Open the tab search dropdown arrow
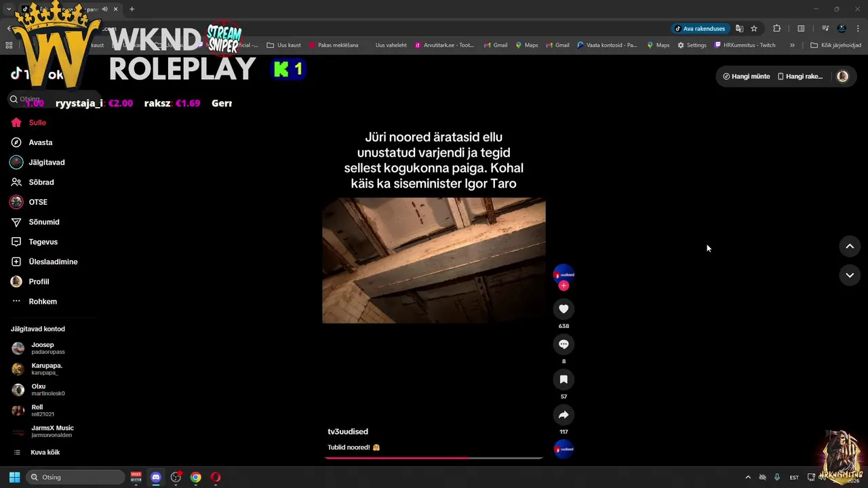The width and height of the screenshot is (868, 488). pos(8,9)
